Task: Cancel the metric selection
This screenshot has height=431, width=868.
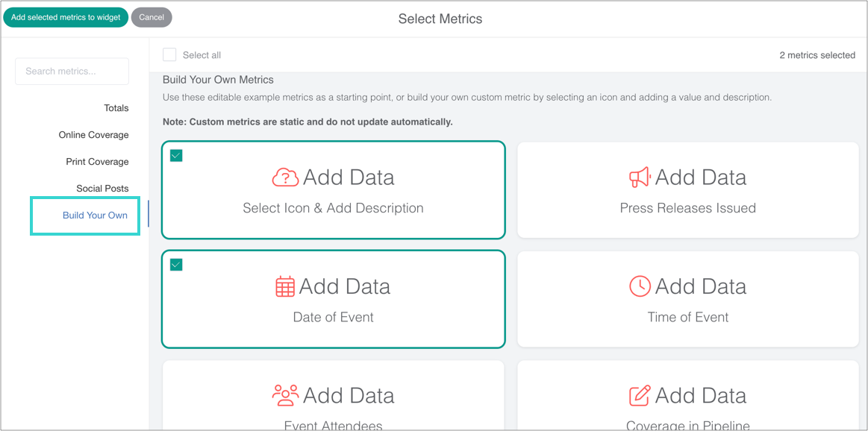Action: pyautogui.click(x=152, y=17)
